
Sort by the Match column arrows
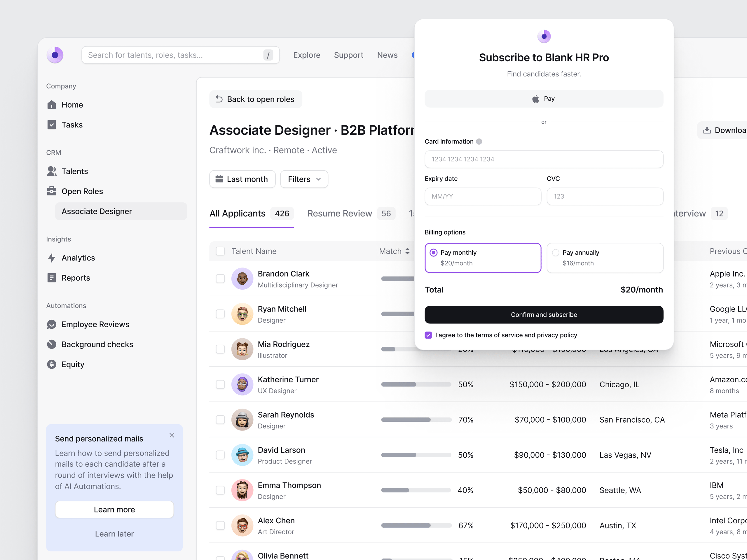pyautogui.click(x=408, y=251)
